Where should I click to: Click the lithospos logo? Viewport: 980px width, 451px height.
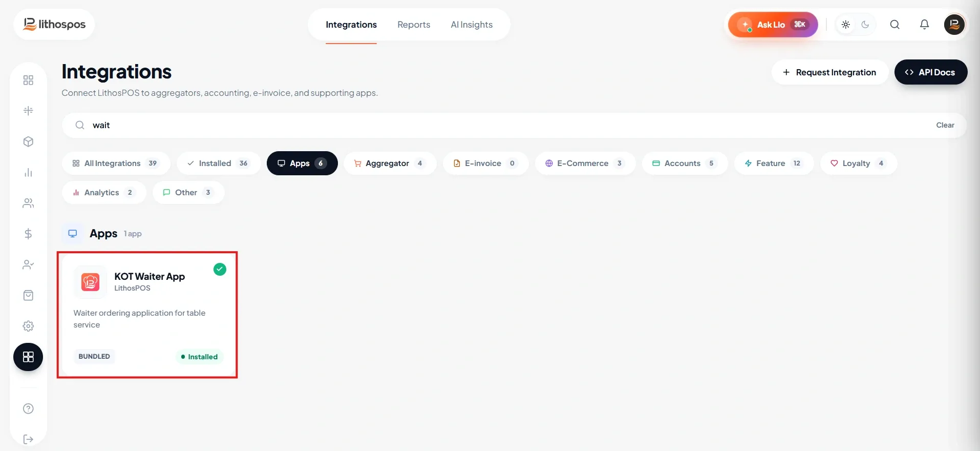54,24
